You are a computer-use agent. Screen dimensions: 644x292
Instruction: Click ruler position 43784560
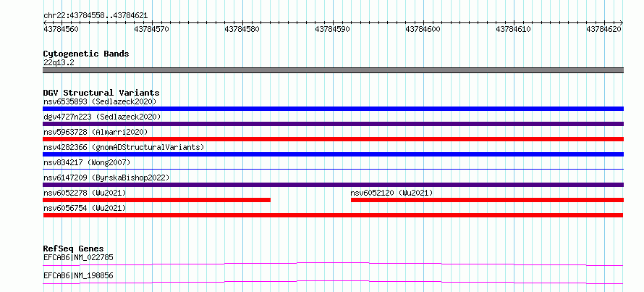(62, 29)
